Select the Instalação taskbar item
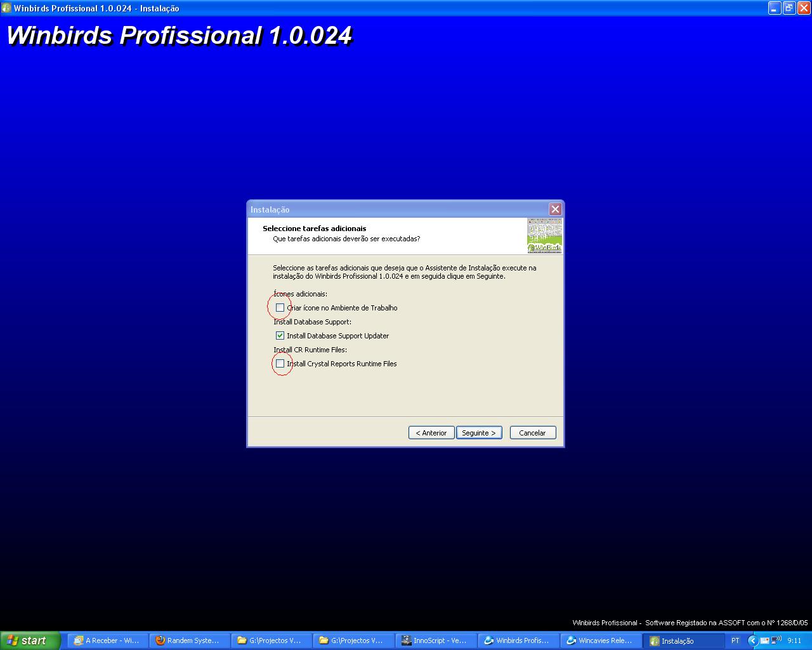Screen dimensions: 812x650 point(683,640)
